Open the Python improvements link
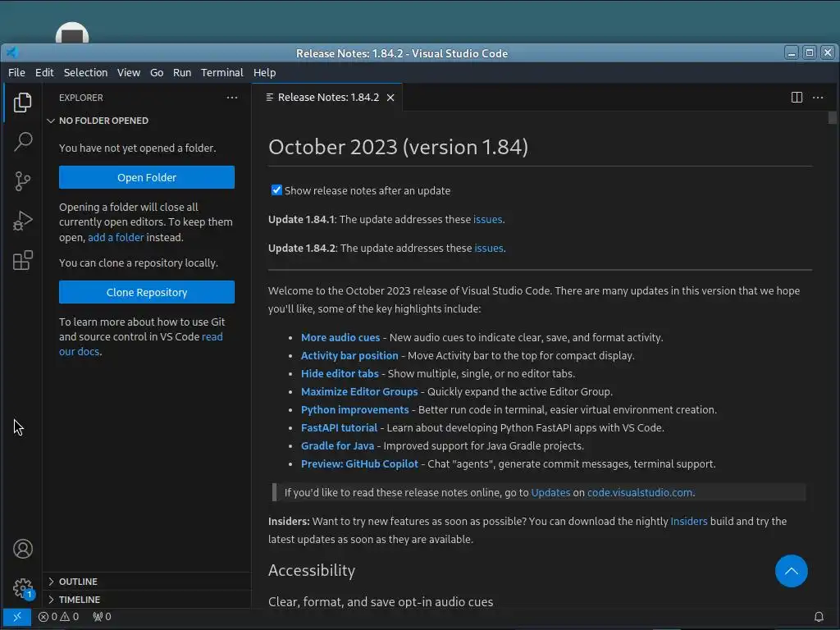 pos(354,410)
